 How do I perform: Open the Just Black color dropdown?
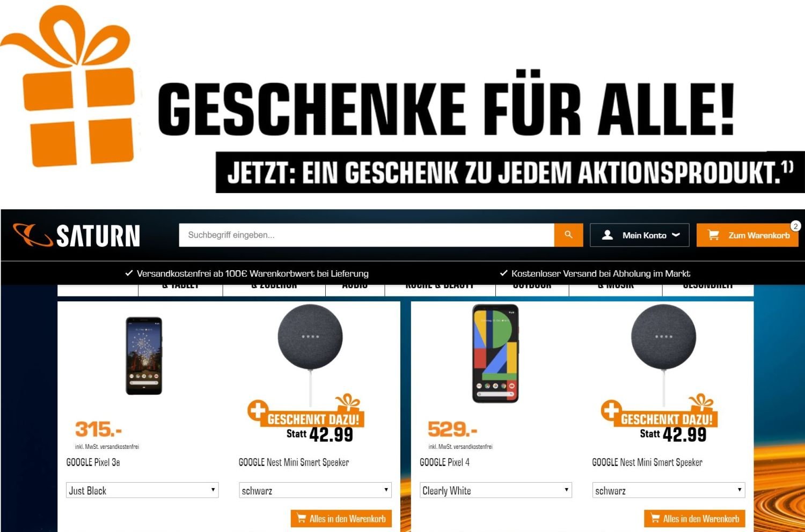pos(142,490)
